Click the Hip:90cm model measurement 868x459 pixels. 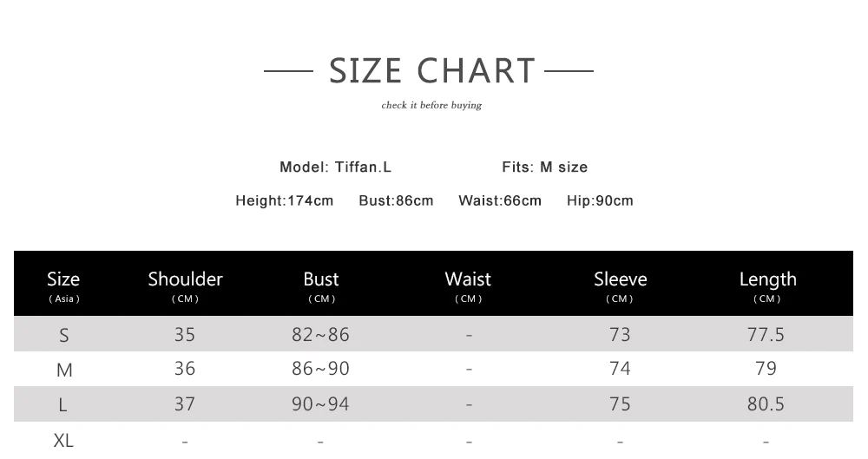pos(600,201)
